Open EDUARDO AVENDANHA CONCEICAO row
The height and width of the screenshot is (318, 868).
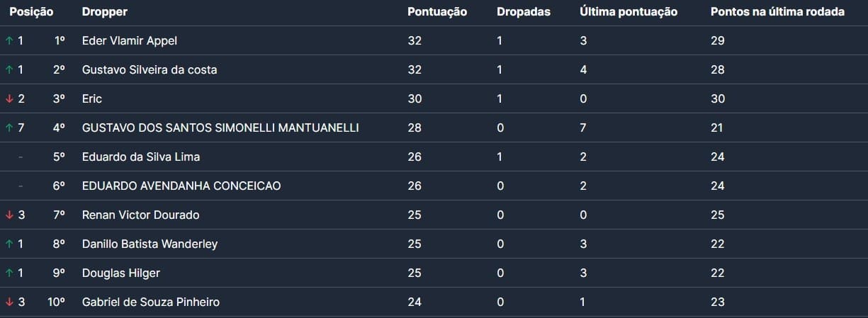[181, 186]
